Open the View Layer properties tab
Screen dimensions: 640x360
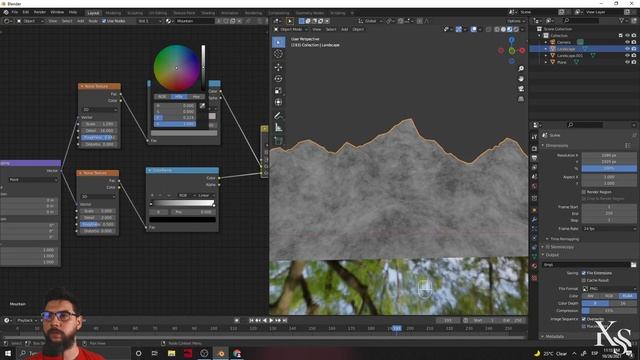[534, 167]
